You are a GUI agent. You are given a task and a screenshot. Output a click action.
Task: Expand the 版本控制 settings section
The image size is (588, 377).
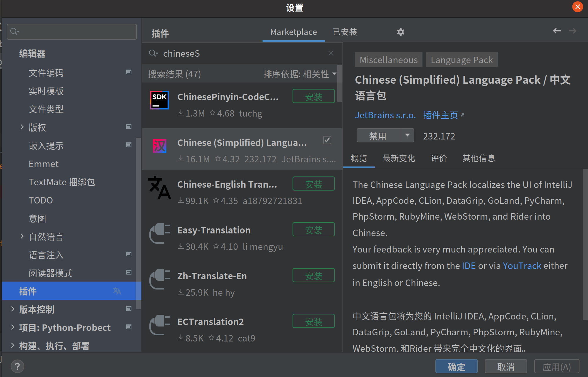click(x=13, y=309)
